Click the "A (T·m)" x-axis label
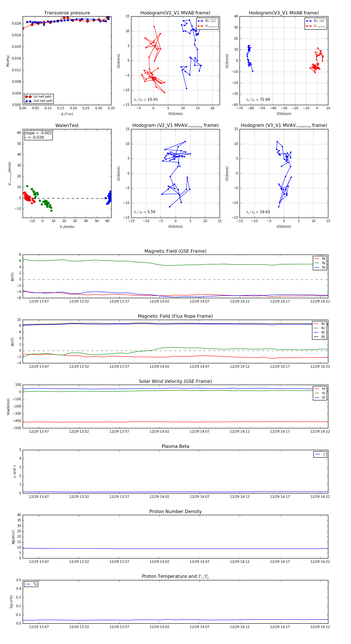 coord(67,114)
